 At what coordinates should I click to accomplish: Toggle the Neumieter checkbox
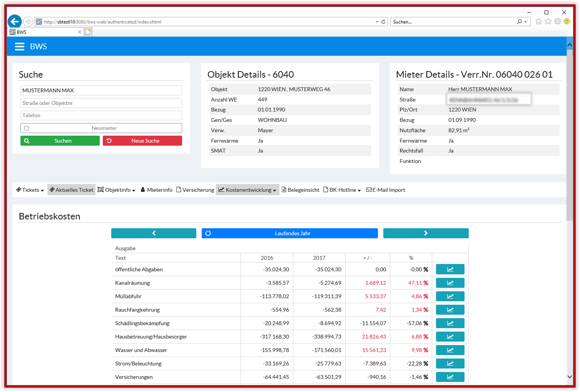tap(27, 128)
